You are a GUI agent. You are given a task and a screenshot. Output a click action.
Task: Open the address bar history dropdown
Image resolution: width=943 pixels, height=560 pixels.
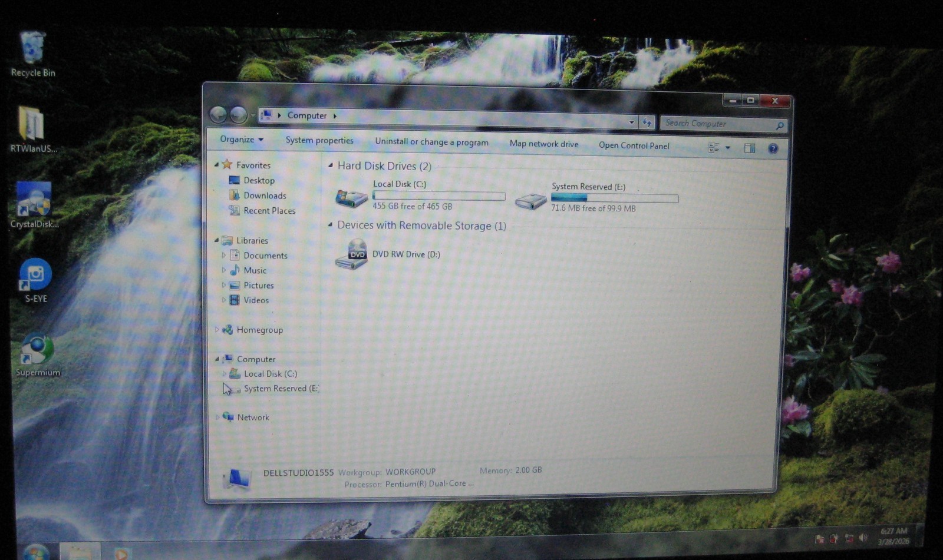[632, 122]
